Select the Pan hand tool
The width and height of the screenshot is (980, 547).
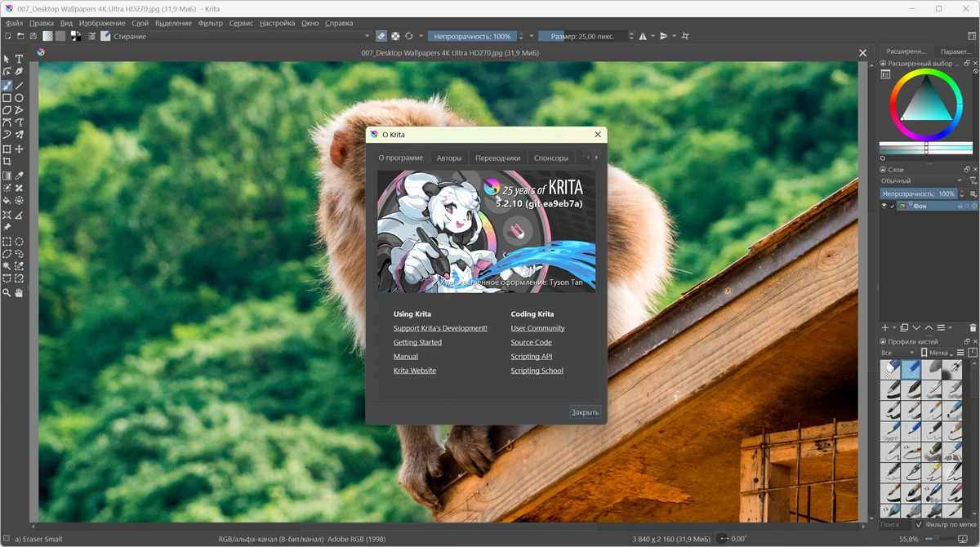point(19,291)
